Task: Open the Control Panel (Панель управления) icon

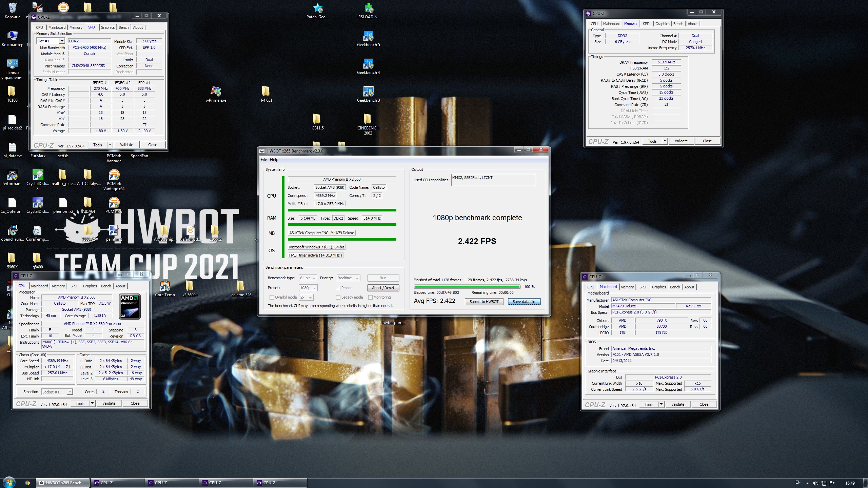Action: coord(13,69)
